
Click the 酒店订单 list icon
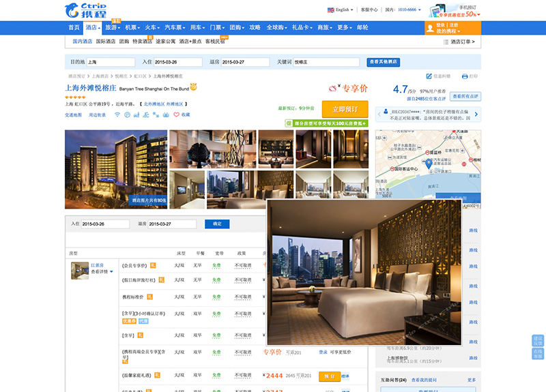point(446,42)
